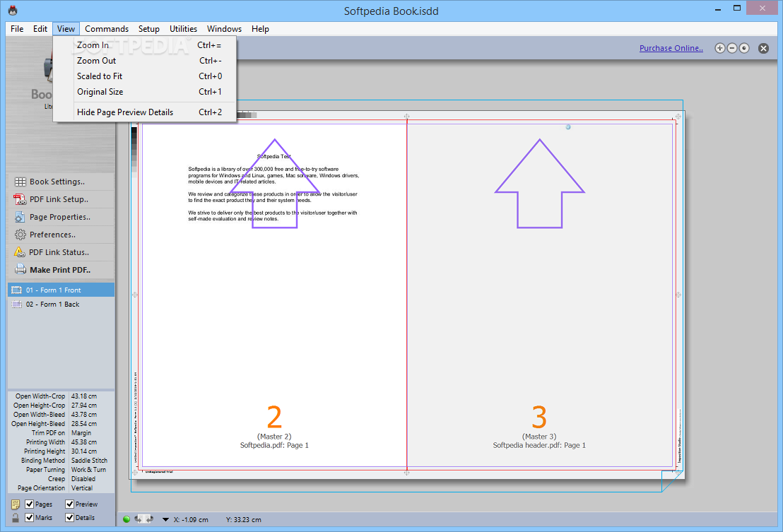Select Original Size menu entry
The width and height of the screenshot is (783, 532).
pyautogui.click(x=145, y=91)
